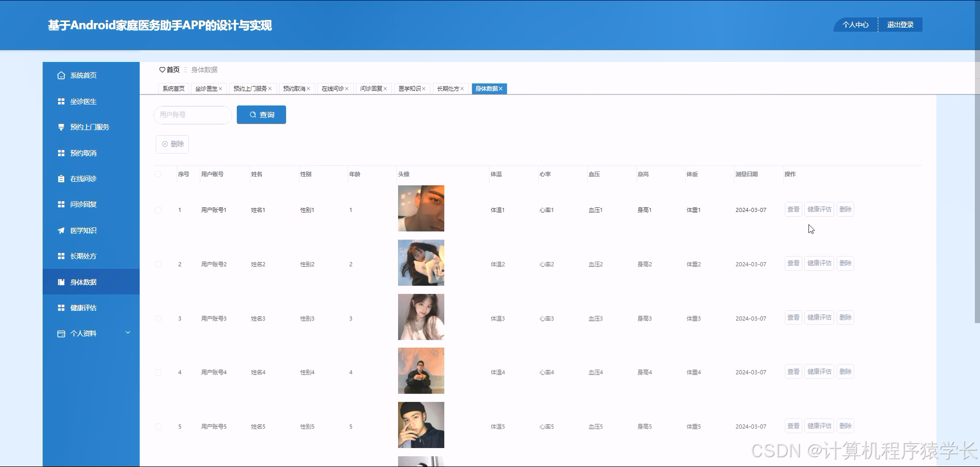Click 健康评估 button for 用户账号3 row
This screenshot has width=980, height=467.
pos(819,318)
